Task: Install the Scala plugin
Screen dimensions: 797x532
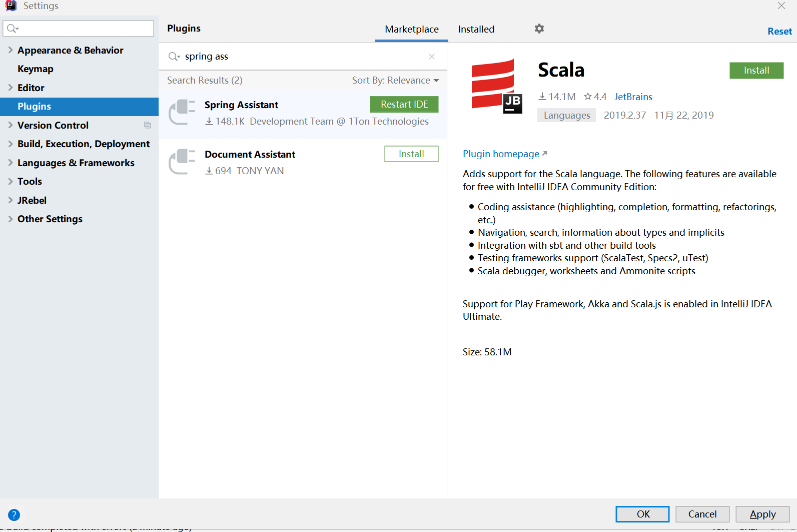Action: click(756, 71)
